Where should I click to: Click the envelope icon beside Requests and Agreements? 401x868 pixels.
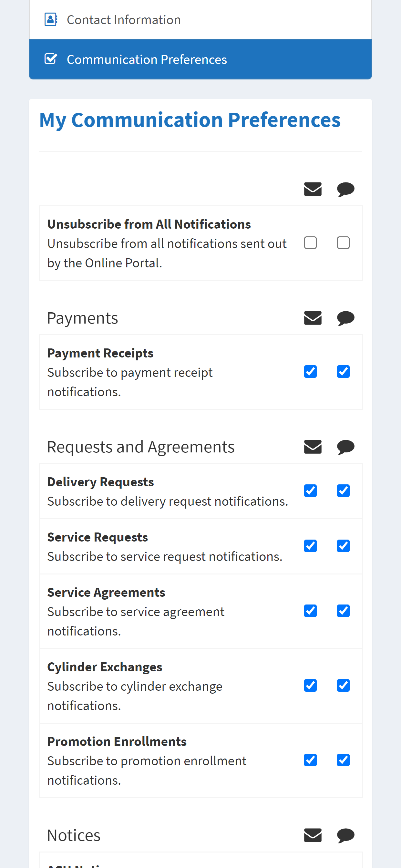pos(313,447)
